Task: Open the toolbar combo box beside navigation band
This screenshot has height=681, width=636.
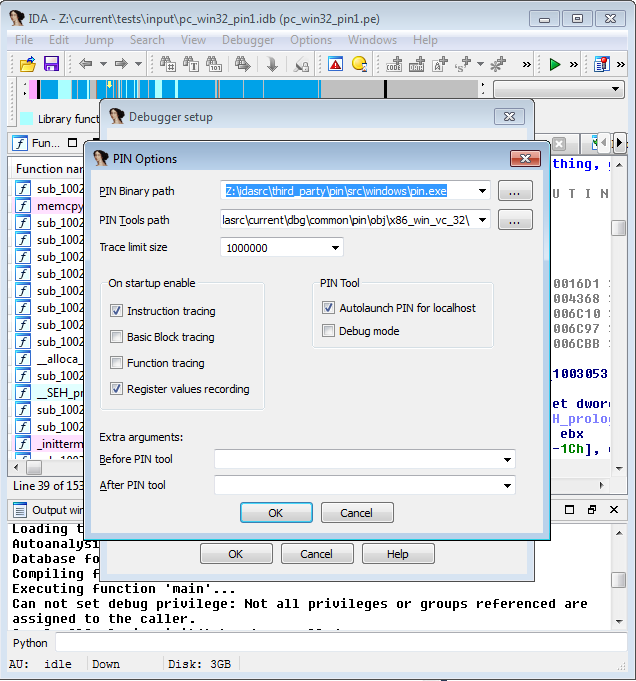Action: point(559,89)
